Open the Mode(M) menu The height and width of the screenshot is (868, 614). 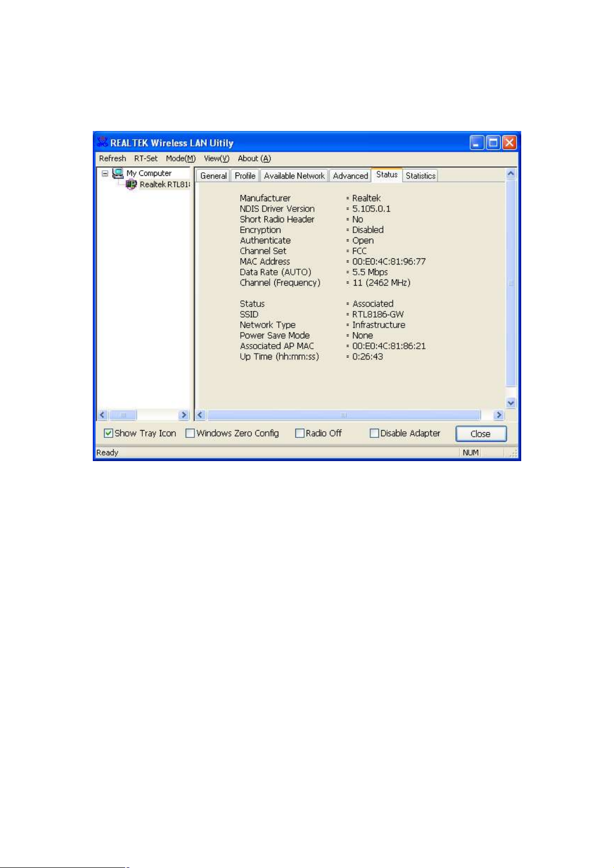pyautogui.click(x=180, y=158)
